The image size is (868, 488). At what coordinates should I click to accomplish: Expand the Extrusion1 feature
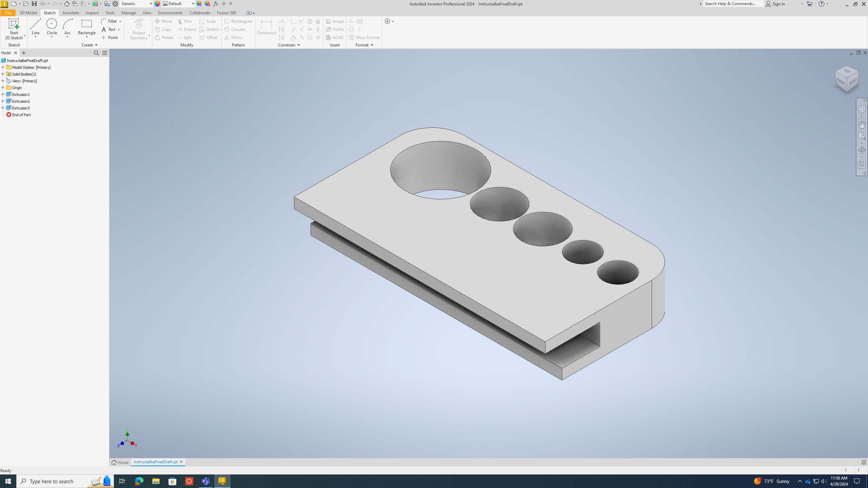[x=3, y=94]
